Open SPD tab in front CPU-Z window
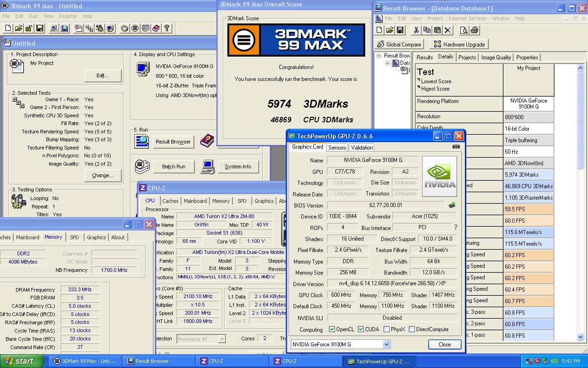The height and width of the screenshot is (368, 588). click(x=242, y=201)
